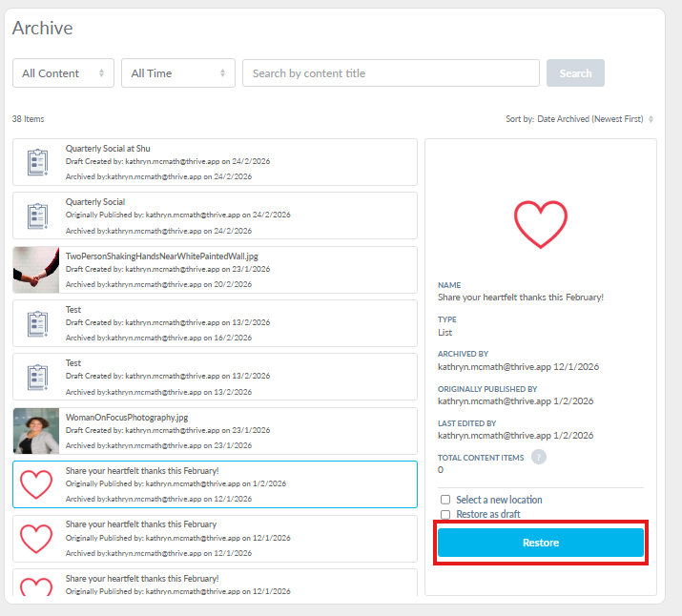Image resolution: width=682 pixels, height=616 pixels.
Task: Select the Quarterly Social at Shu item title
Action: (108, 149)
